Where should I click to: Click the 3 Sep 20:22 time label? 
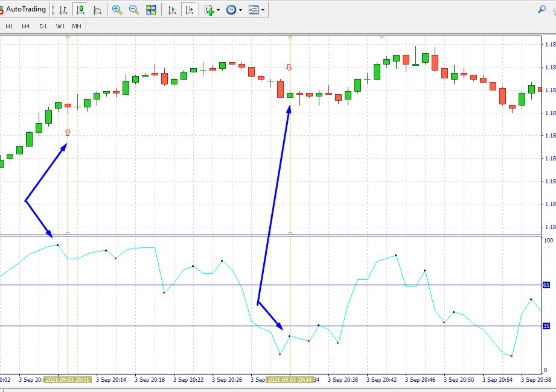[188, 379]
